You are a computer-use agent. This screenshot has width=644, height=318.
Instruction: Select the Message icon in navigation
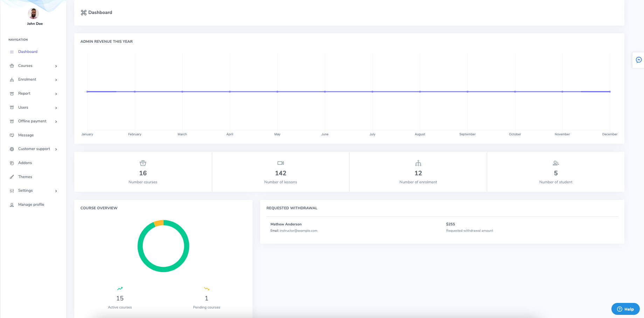point(12,135)
